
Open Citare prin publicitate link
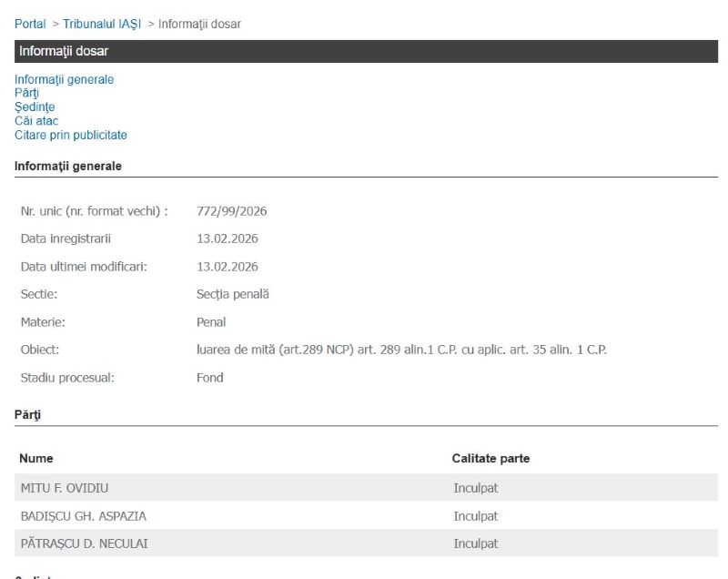point(71,136)
